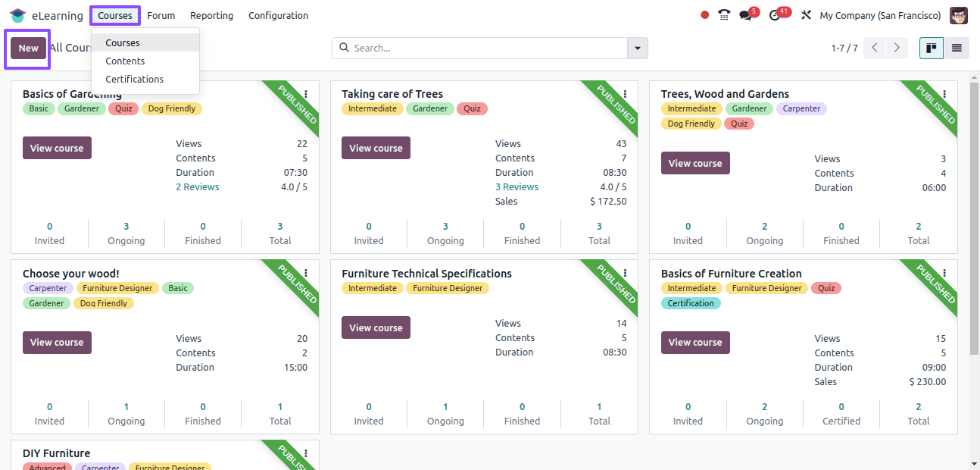Image resolution: width=980 pixels, height=470 pixels.
Task: Open the Reporting menu
Action: coord(211,15)
